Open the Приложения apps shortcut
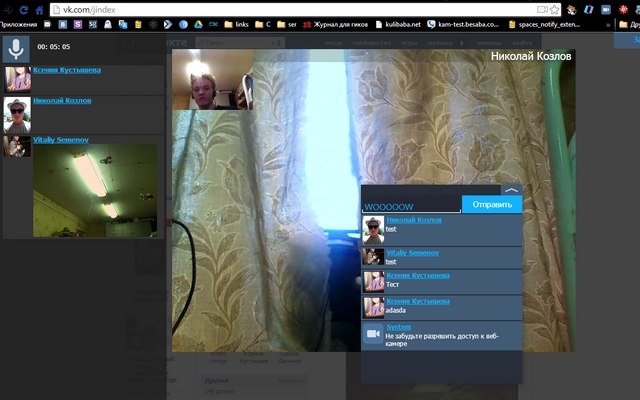Screen dimensions: 640x400 18,24
